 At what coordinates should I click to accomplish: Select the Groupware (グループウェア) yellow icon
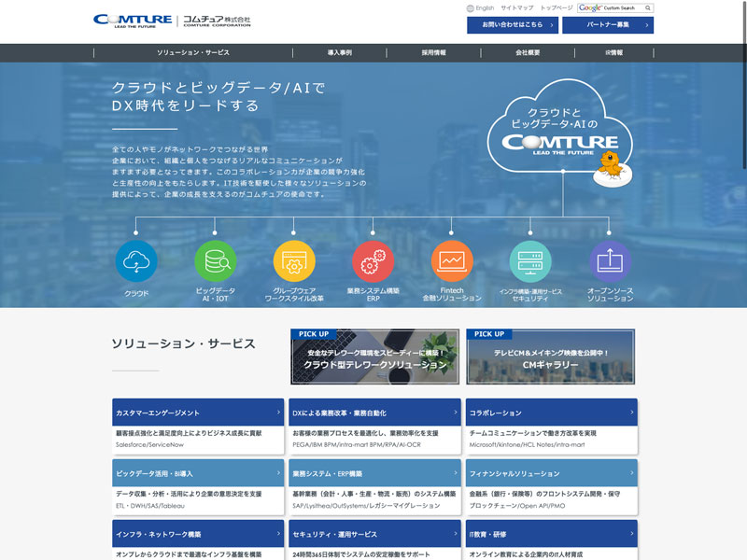(x=294, y=261)
